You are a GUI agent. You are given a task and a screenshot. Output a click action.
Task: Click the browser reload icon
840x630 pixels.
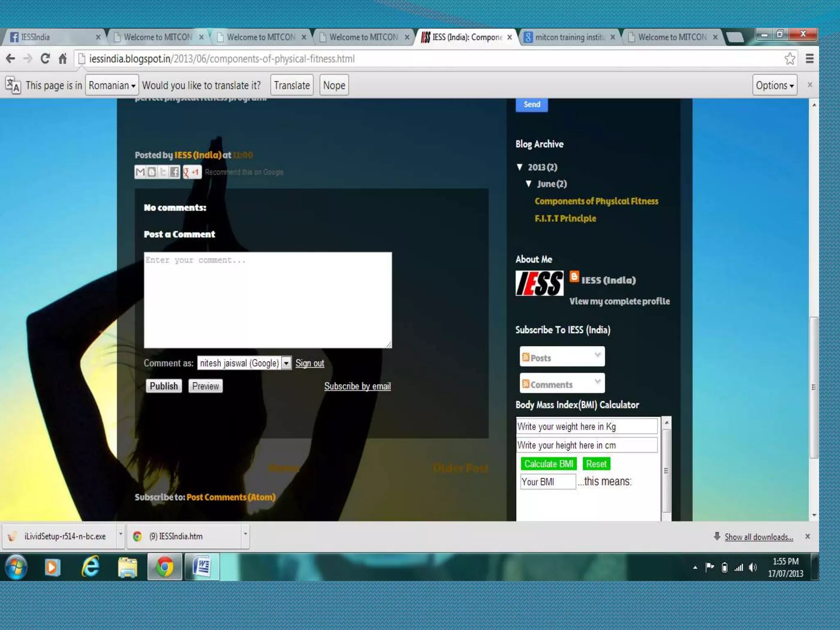click(45, 59)
